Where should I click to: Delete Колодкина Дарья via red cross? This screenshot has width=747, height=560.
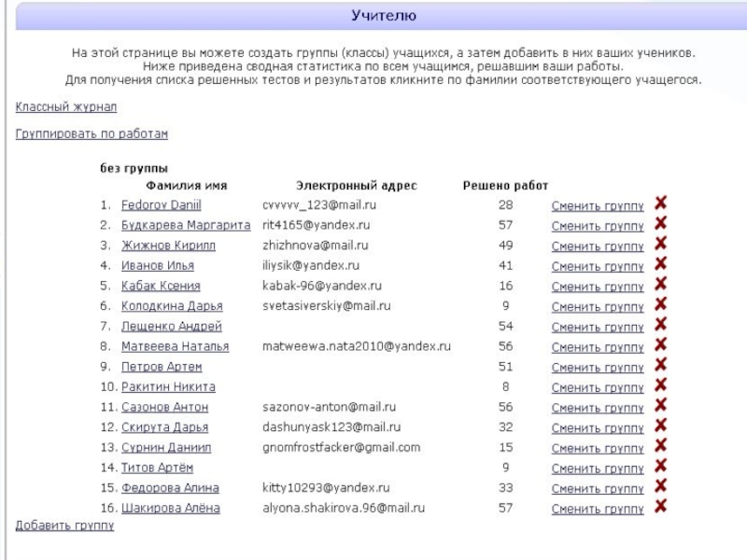tap(660, 304)
